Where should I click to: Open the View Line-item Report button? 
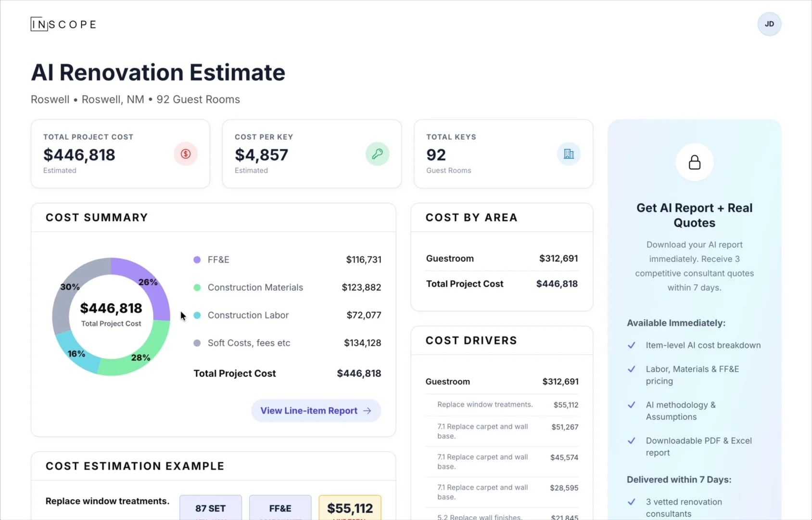pyautogui.click(x=316, y=411)
